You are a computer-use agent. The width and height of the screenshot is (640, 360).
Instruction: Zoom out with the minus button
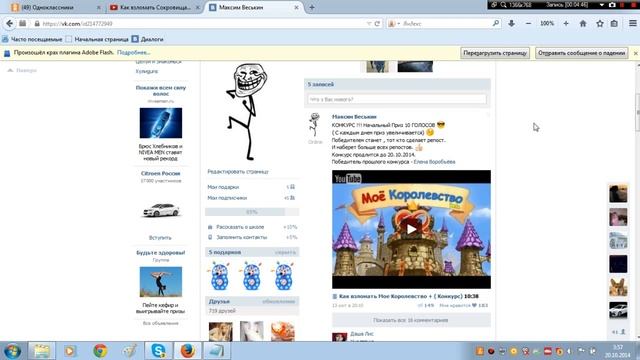(529, 24)
